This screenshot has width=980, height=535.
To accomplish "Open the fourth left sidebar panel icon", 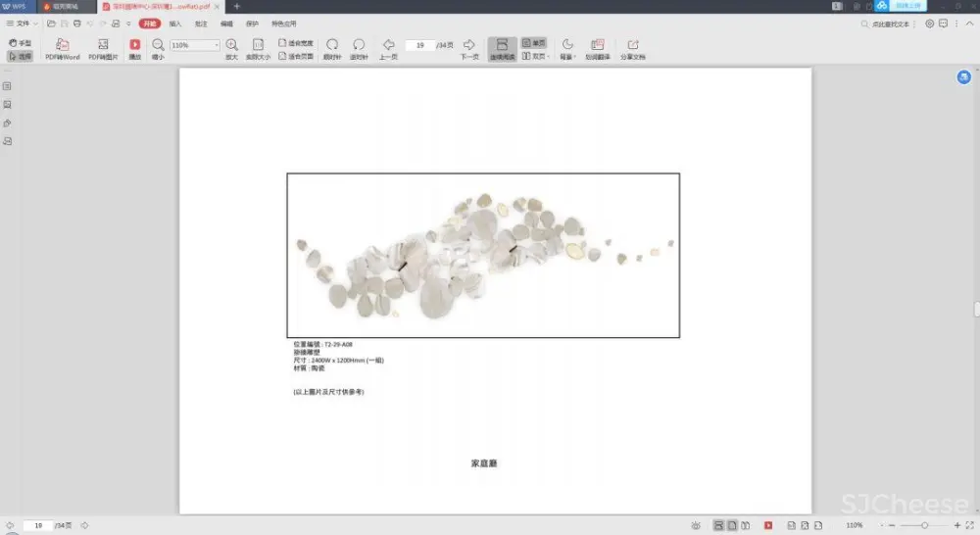I will point(8,141).
